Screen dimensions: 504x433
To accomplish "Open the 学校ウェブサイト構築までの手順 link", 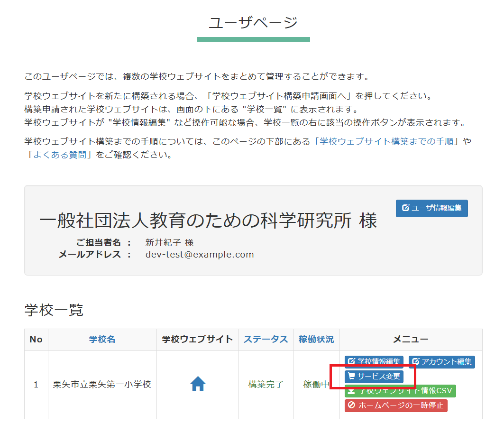I will [387, 141].
